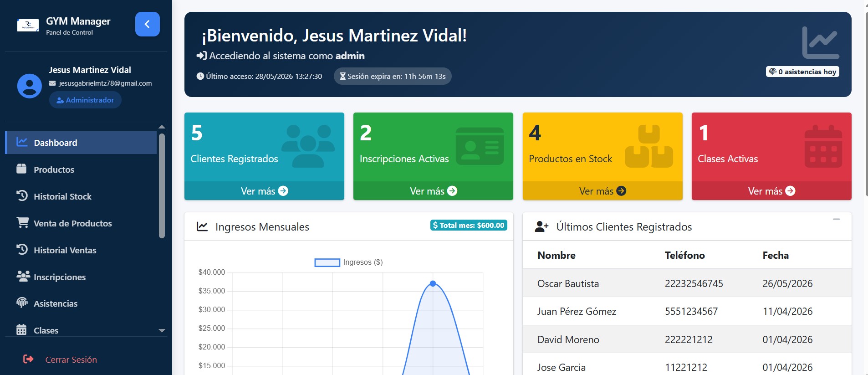This screenshot has height=375, width=868.
Task: Collapse the sidebar with the chevron button
Action: click(x=147, y=24)
